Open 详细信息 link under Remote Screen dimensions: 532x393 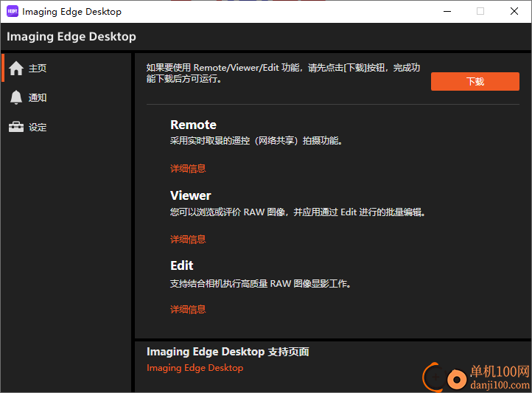coord(188,168)
